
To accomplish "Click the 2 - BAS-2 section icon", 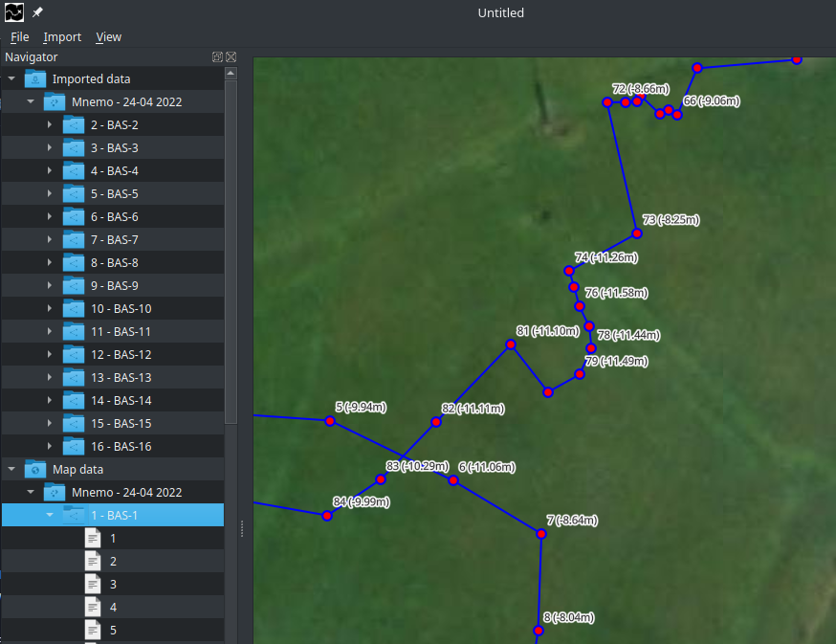I will pyautogui.click(x=74, y=124).
